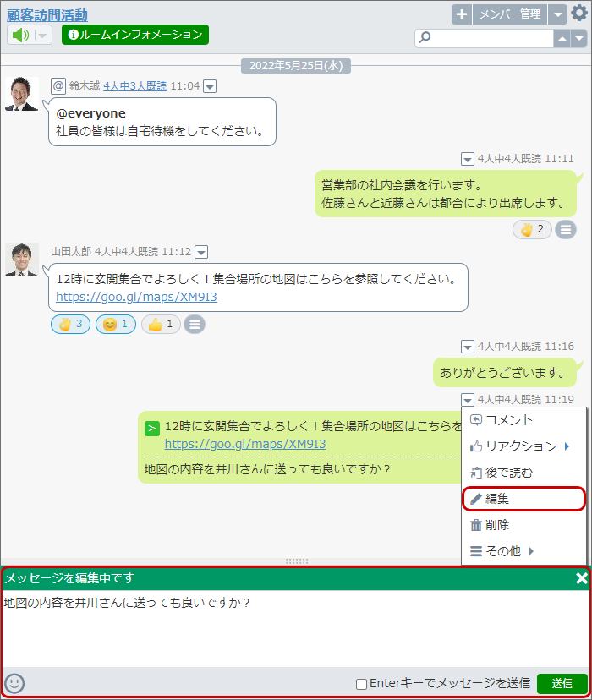Click the 2022年5月25日(水) date label
The height and width of the screenshot is (700, 592).
pos(296,66)
